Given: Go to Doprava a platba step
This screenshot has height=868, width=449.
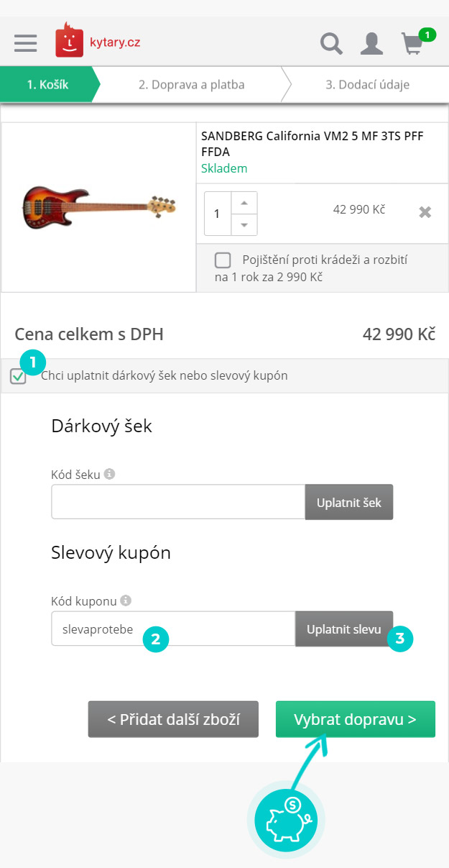Looking at the screenshot, I should coord(192,85).
